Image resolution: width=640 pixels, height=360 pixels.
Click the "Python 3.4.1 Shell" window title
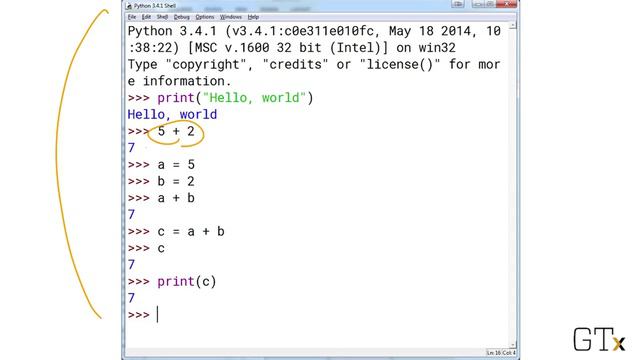coord(155,6)
